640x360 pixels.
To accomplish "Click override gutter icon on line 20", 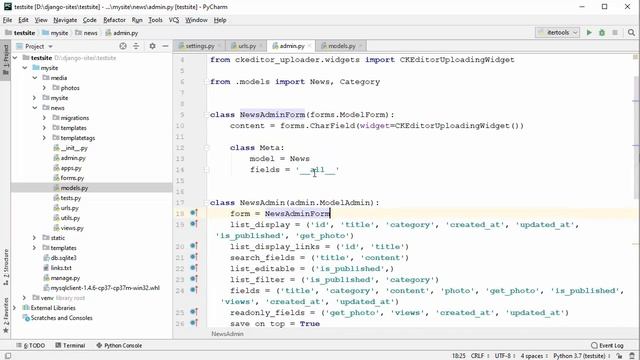I will tap(194, 246).
